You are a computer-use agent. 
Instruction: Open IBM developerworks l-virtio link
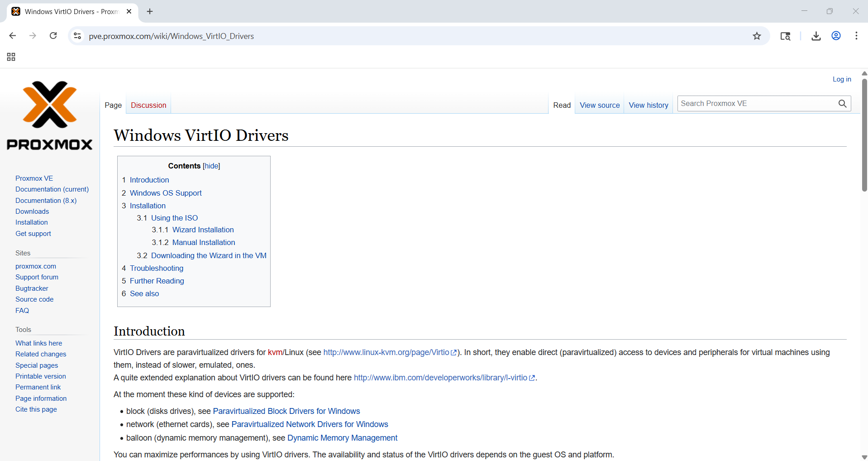coord(444,378)
